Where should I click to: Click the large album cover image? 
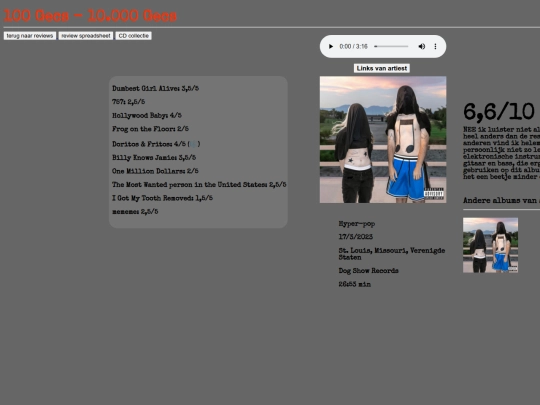point(383,139)
